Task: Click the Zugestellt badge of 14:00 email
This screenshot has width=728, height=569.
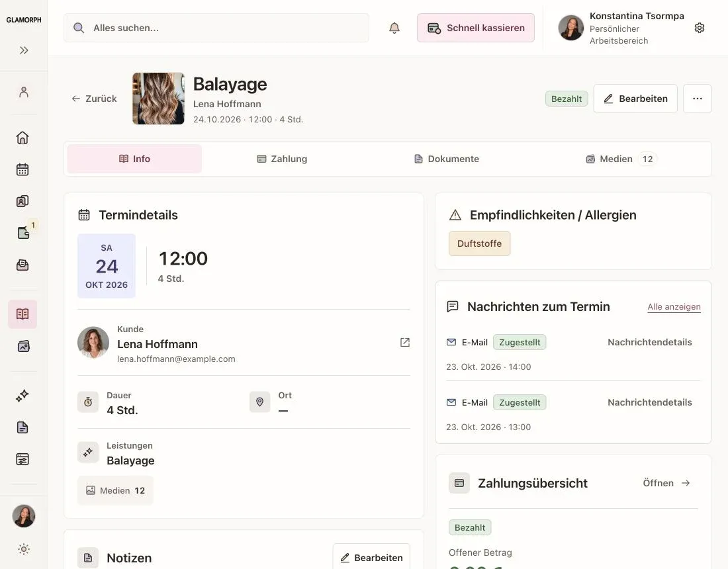Action: (520, 342)
